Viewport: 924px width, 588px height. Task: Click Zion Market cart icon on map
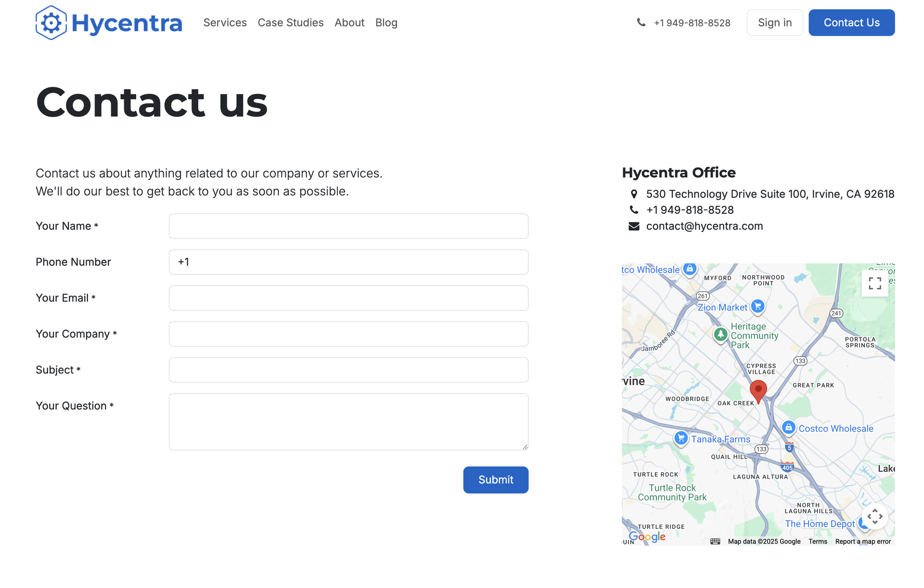[757, 306]
